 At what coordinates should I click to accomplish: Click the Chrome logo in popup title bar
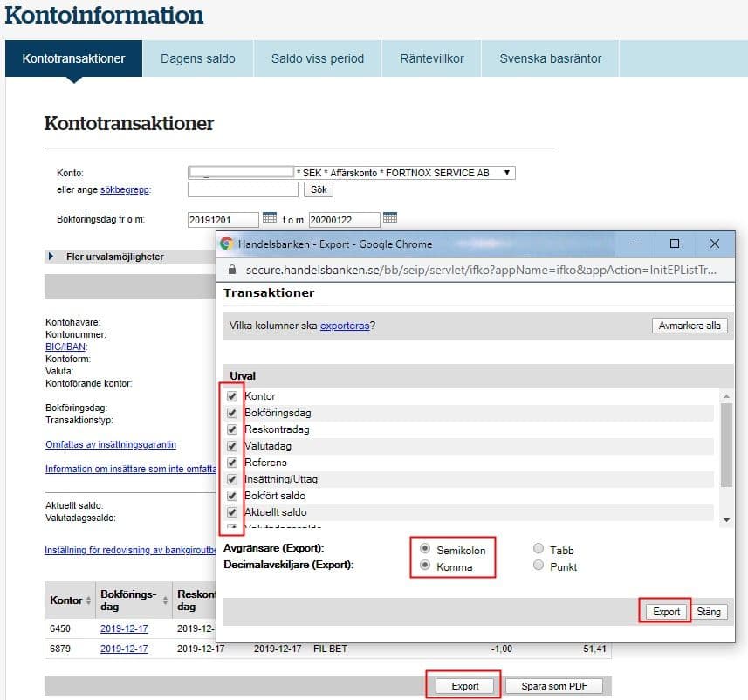coord(227,244)
